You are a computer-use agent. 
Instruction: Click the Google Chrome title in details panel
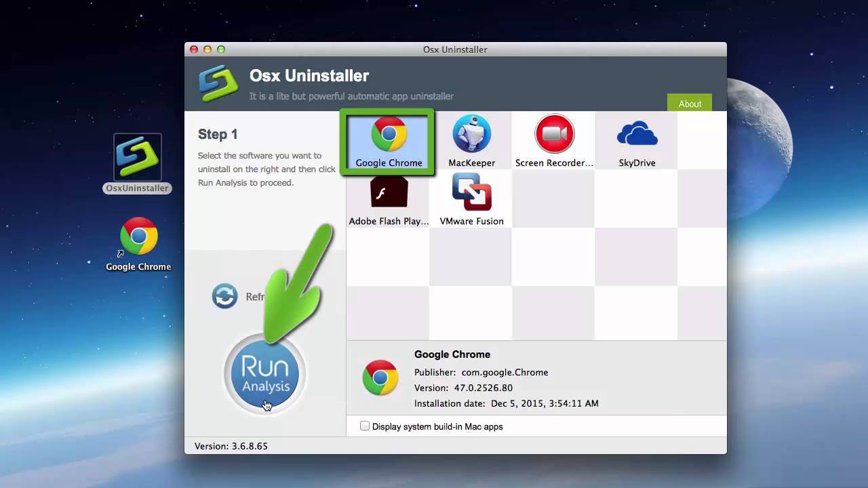click(x=452, y=354)
